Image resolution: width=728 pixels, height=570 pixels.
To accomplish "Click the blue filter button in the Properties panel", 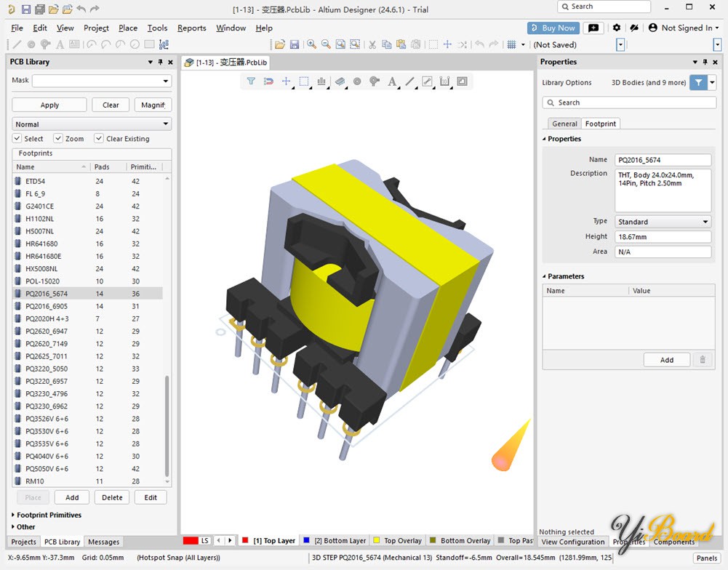I will tap(698, 83).
